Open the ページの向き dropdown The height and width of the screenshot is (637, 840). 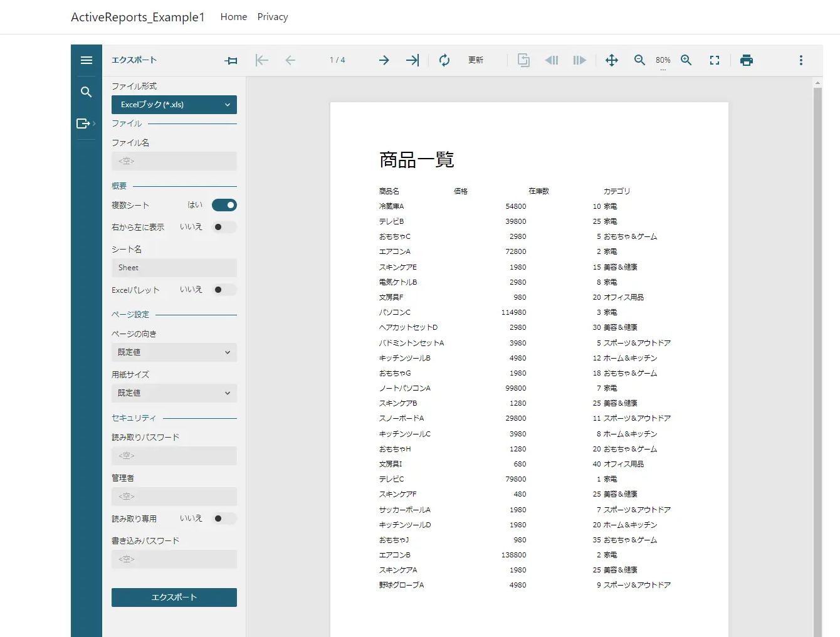(x=174, y=352)
